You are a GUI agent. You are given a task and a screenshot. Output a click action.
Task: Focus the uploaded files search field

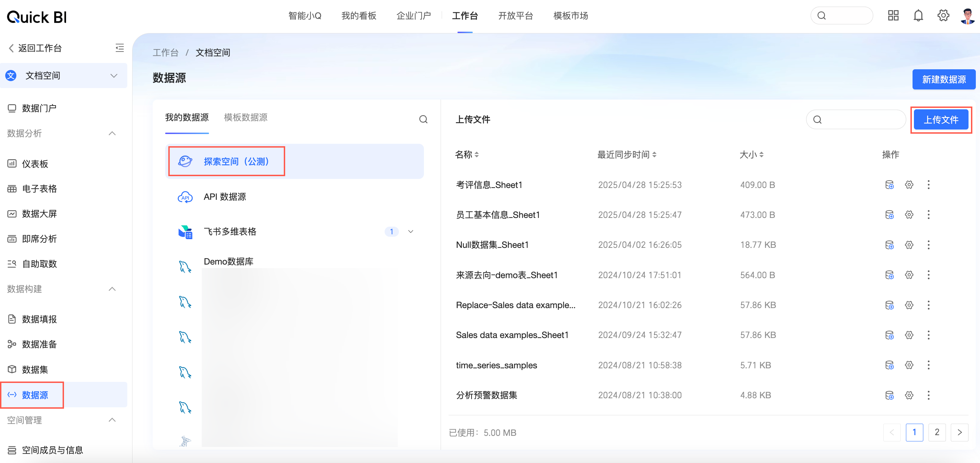856,119
